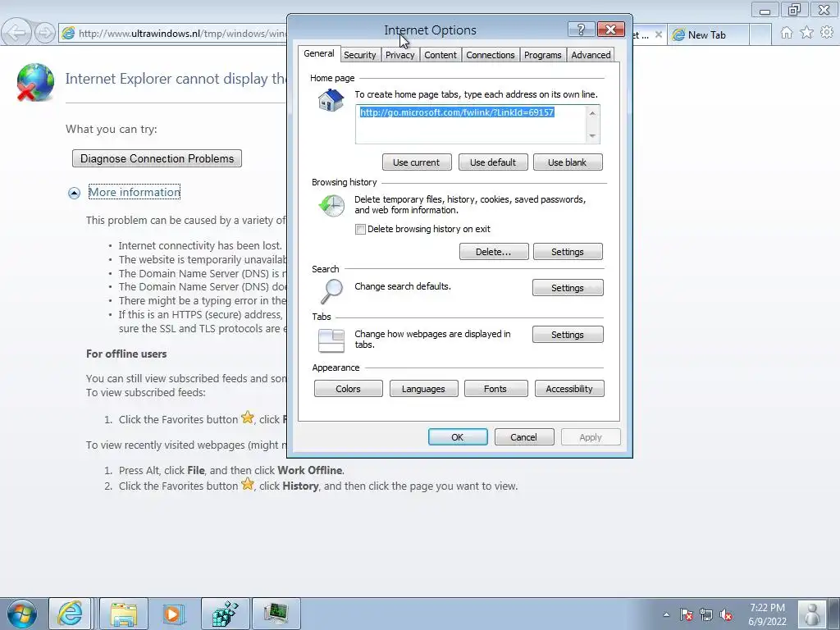Open the Content tab
The image size is (840, 630).
(x=441, y=55)
